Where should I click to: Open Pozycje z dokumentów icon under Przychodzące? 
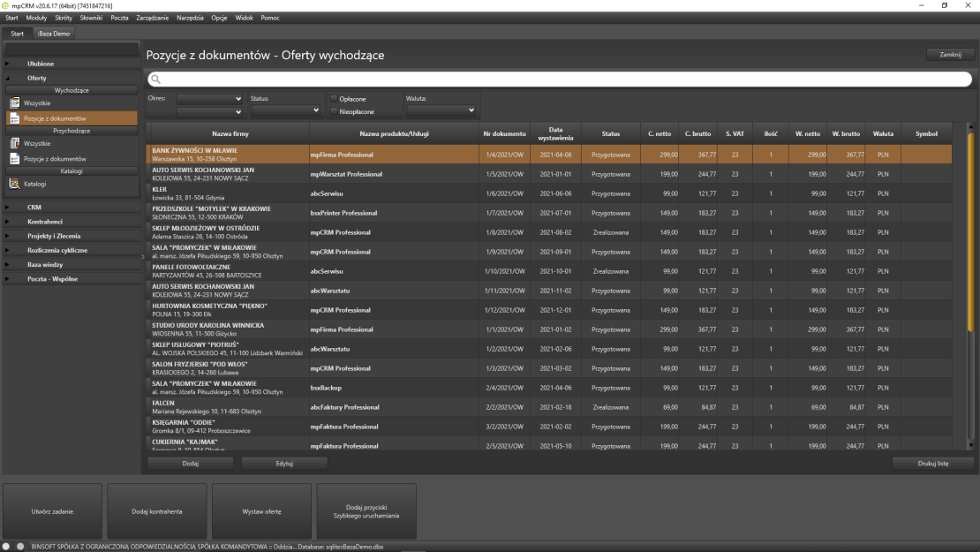click(14, 159)
